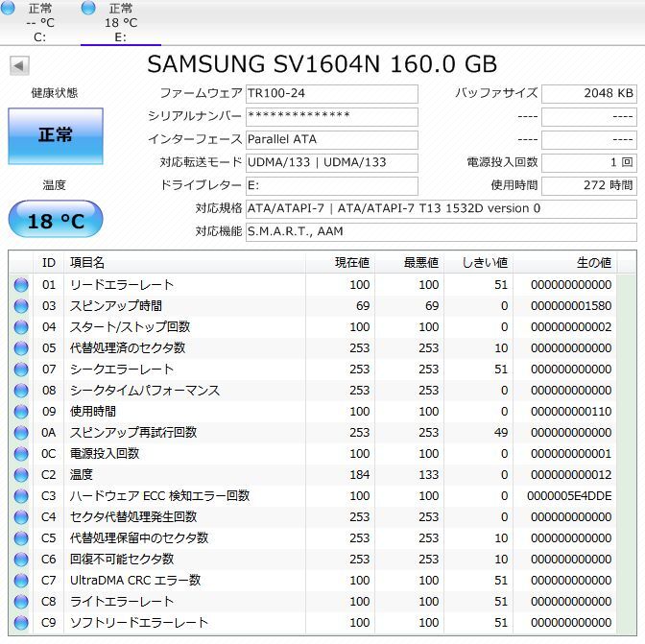Click status icon for リードエラーレート row
Viewport: 645px width, 644px height.
(x=21, y=285)
